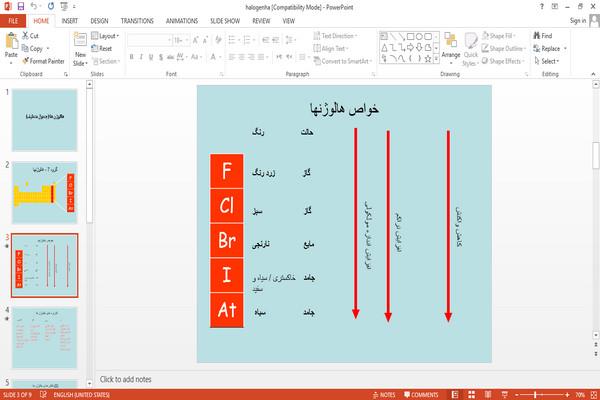Switch to Reading View
The height and width of the screenshot is (400, 600).
(x=488, y=395)
